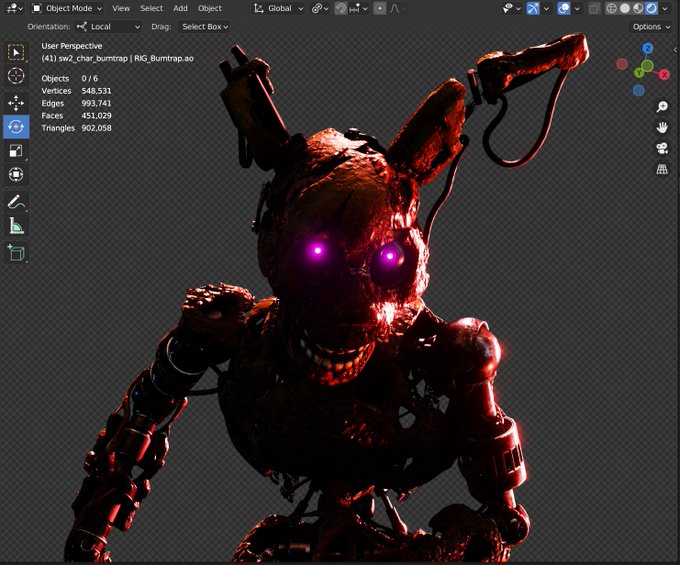Image resolution: width=680 pixels, height=565 pixels.
Task: Click the 'User Perspective' text
Action: coord(72,46)
